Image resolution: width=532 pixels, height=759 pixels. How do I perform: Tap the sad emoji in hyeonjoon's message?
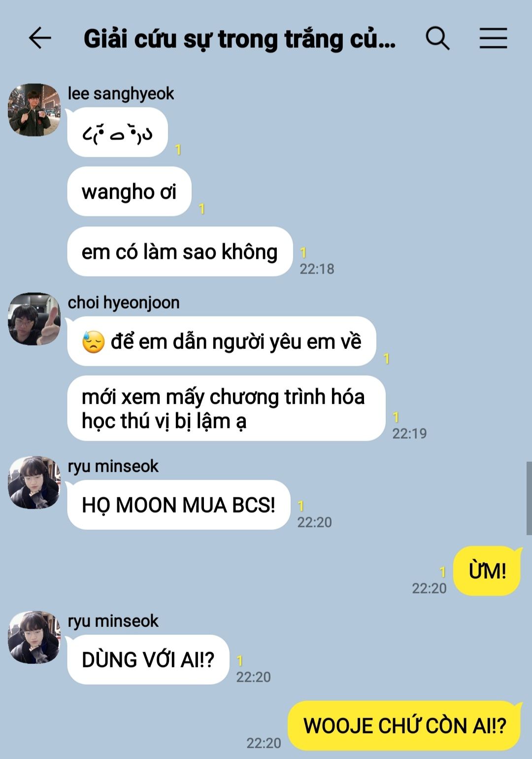pyautogui.click(x=94, y=342)
